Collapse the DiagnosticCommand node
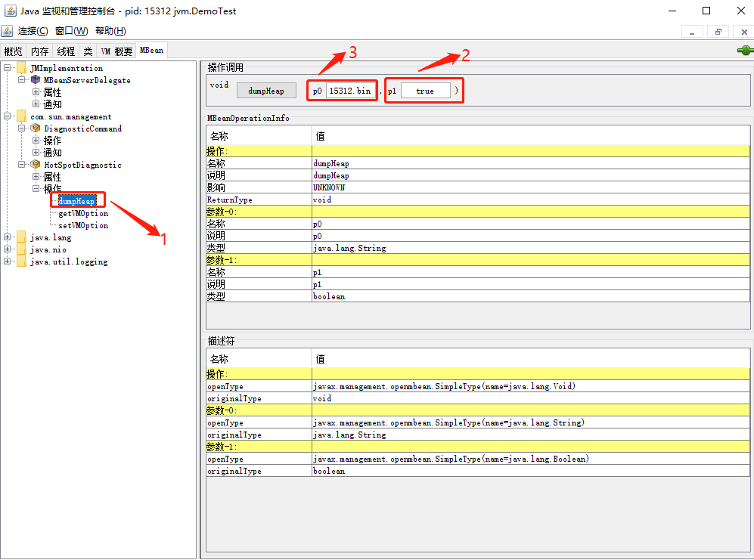This screenshot has width=754, height=560. pos(22,128)
